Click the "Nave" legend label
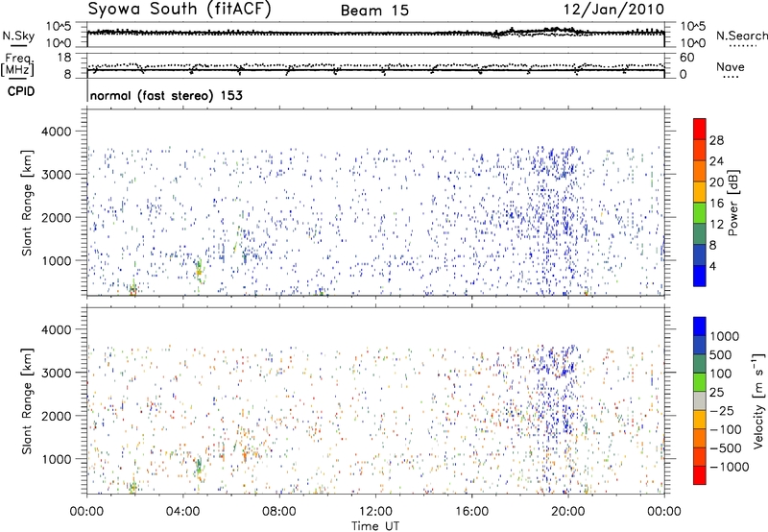Image resolution: width=768 pixels, height=532 pixels. coord(731,66)
